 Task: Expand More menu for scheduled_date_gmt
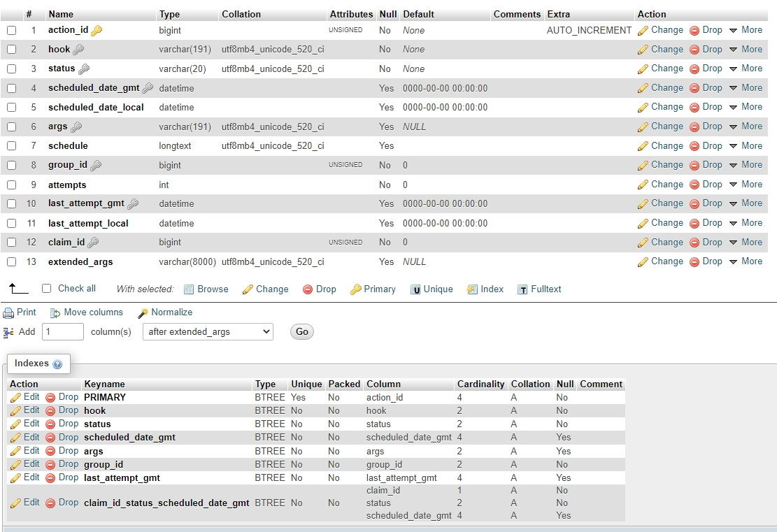tap(746, 88)
